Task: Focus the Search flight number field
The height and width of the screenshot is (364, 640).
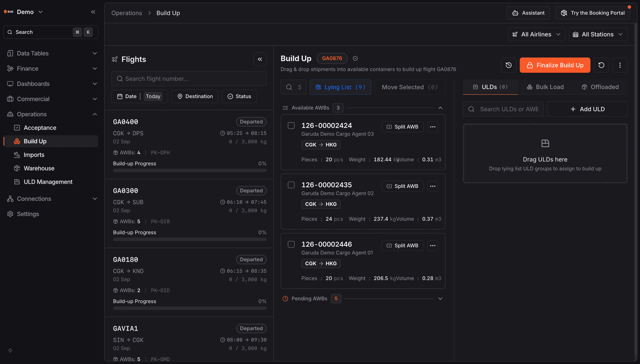Action: click(x=189, y=79)
